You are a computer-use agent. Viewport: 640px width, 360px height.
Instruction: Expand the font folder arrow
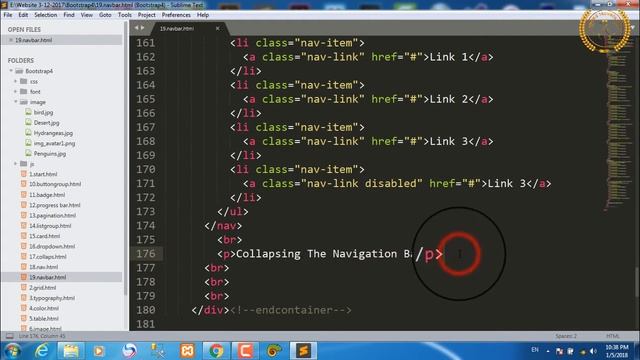(x=16, y=91)
